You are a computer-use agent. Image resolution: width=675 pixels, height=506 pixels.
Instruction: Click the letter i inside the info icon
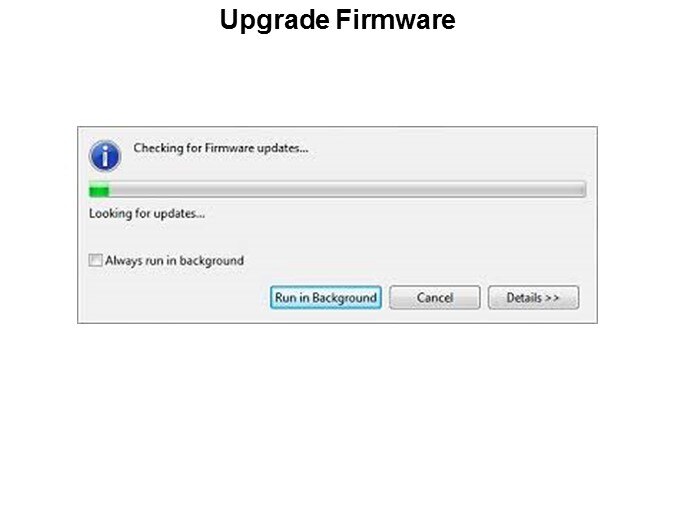[x=105, y=156]
